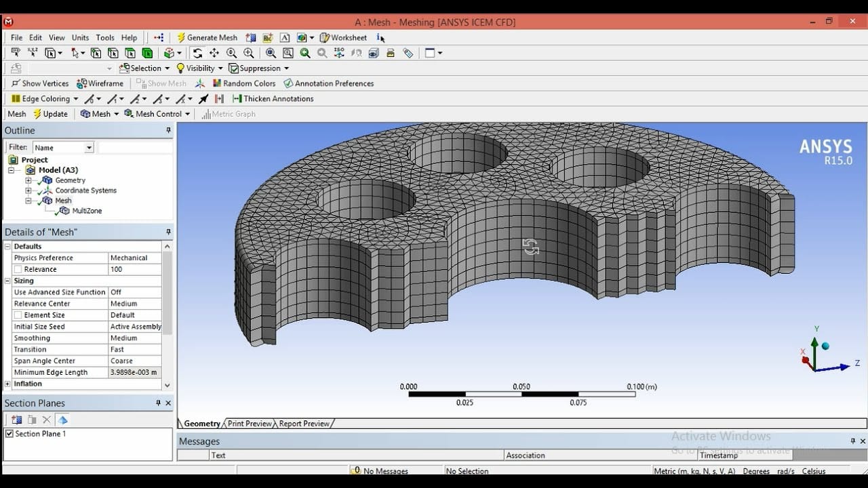Viewport: 868px width, 488px height.
Task: Click the Generate Mesh button
Action: click(x=207, y=38)
